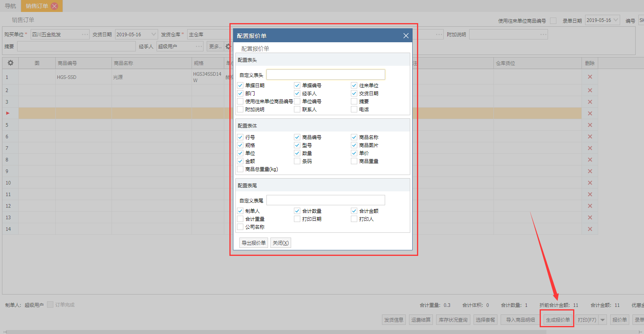Switch to 导航 tab

(10, 6)
